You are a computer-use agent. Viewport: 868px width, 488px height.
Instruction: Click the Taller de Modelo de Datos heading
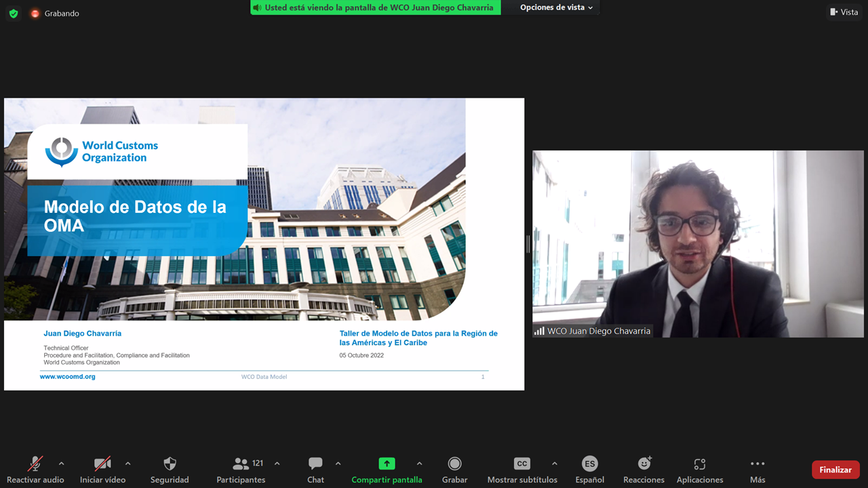pos(418,338)
